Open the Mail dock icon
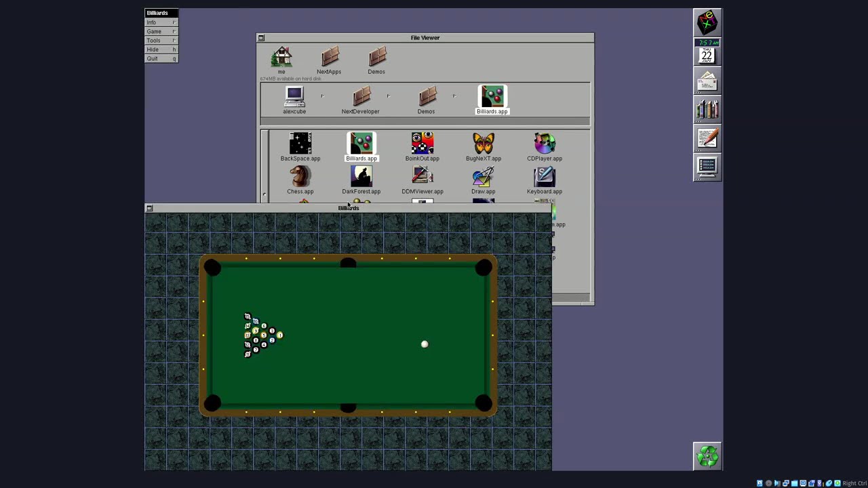 coord(707,81)
